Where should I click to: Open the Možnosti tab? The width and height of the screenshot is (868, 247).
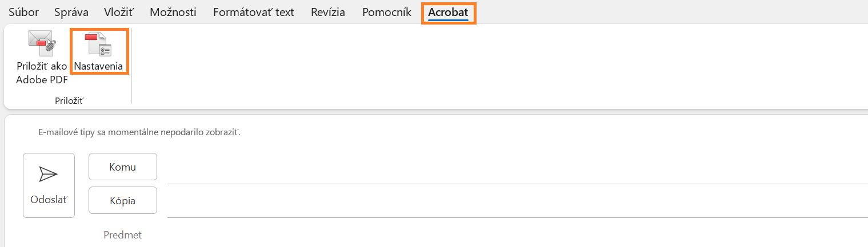(x=173, y=12)
